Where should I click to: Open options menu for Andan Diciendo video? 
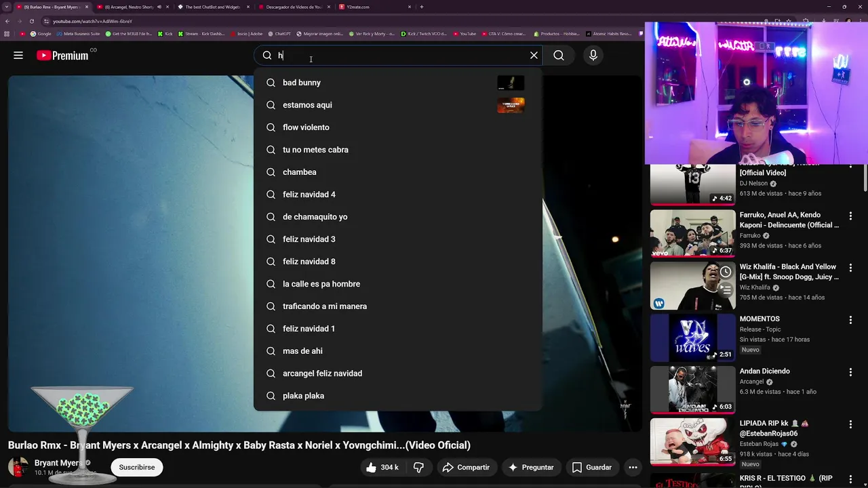(x=850, y=372)
